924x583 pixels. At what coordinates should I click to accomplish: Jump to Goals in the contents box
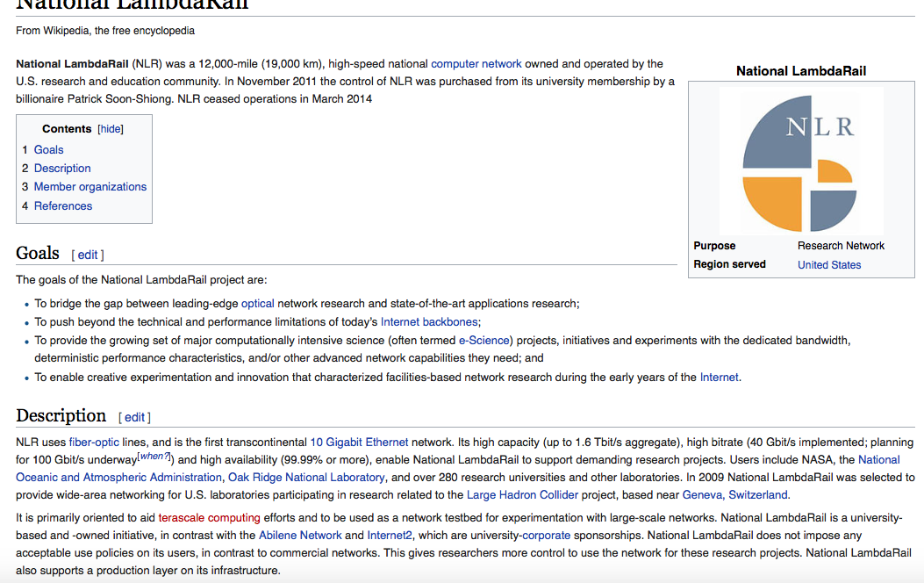48,150
